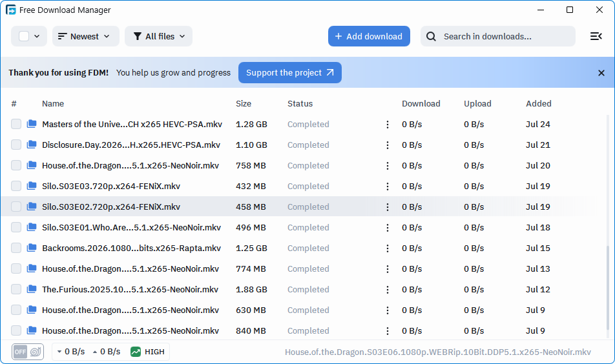Open more options for Masters of the Universe

388,124
